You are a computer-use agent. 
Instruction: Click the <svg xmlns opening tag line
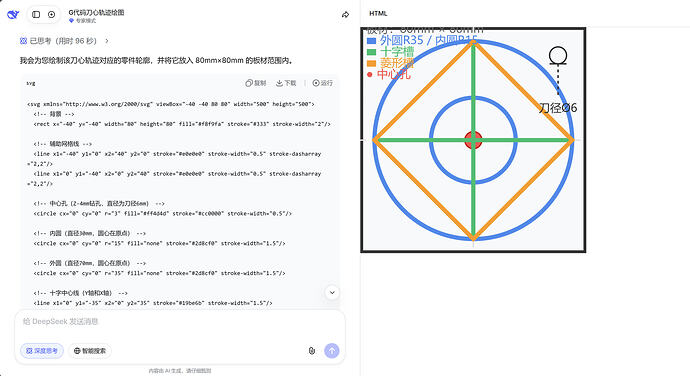pos(171,104)
